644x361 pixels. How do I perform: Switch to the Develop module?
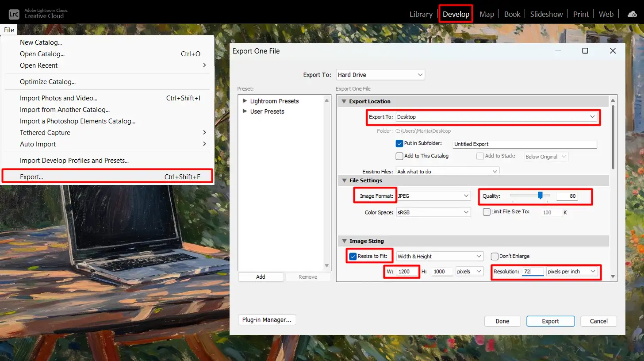[x=456, y=14]
